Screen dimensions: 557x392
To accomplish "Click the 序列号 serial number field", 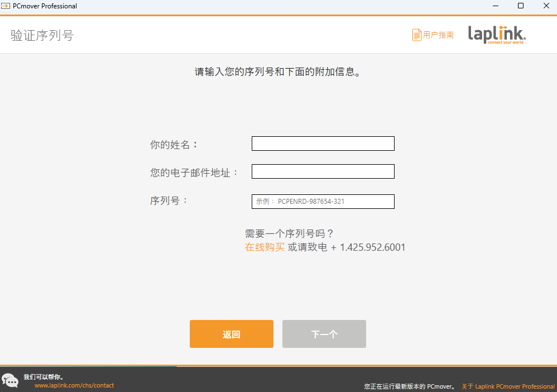I will (323, 202).
